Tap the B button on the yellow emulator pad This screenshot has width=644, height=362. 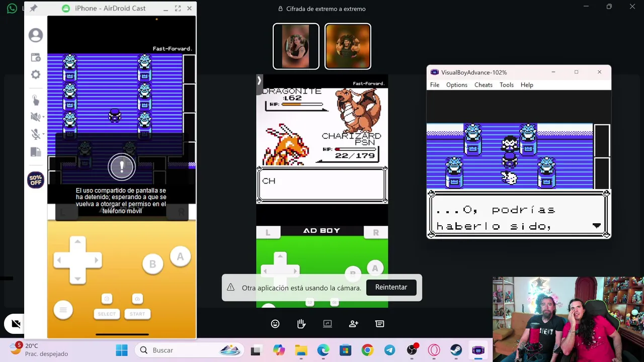[152, 264]
